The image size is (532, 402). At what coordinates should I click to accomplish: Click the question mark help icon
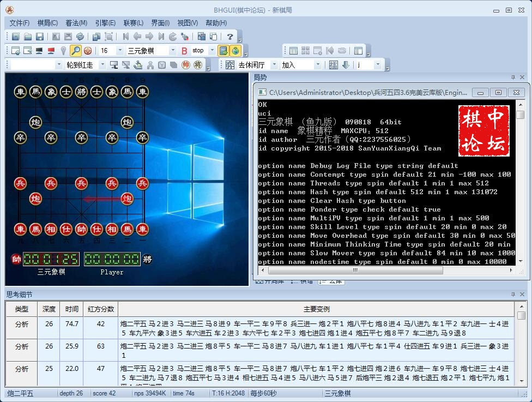pyautogui.click(x=230, y=37)
